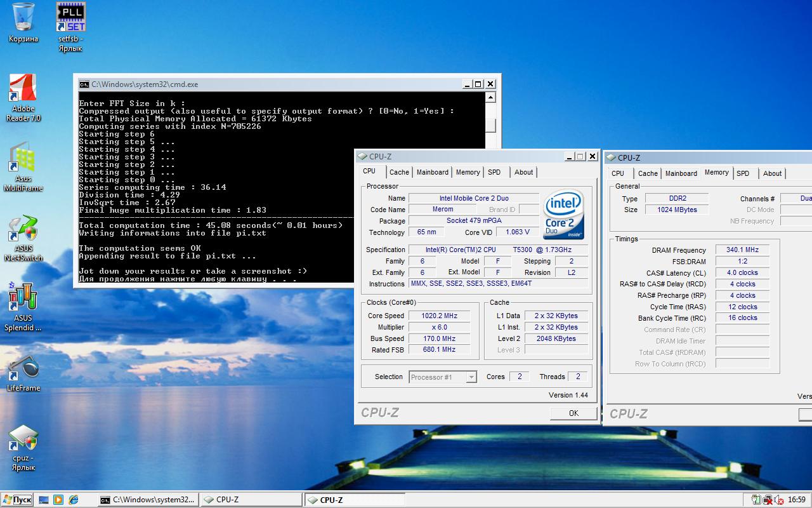812x508 pixels.
Task: Click the FSB:DRAM ratio value 1:2
Action: [742, 262]
